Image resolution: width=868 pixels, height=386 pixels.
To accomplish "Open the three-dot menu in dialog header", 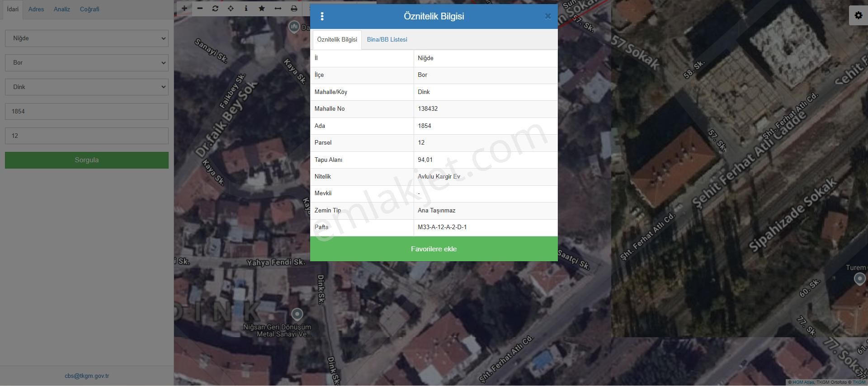I will coord(322,16).
